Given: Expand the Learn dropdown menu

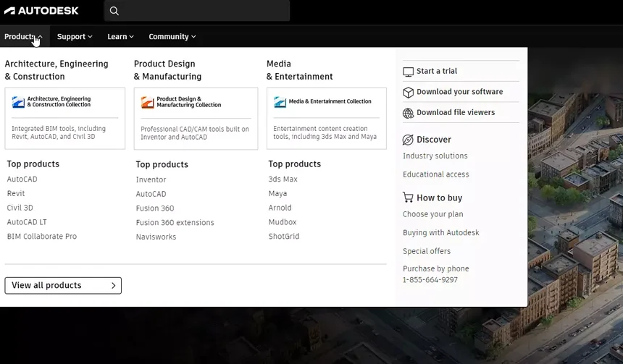Looking at the screenshot, I should (120, 36).
